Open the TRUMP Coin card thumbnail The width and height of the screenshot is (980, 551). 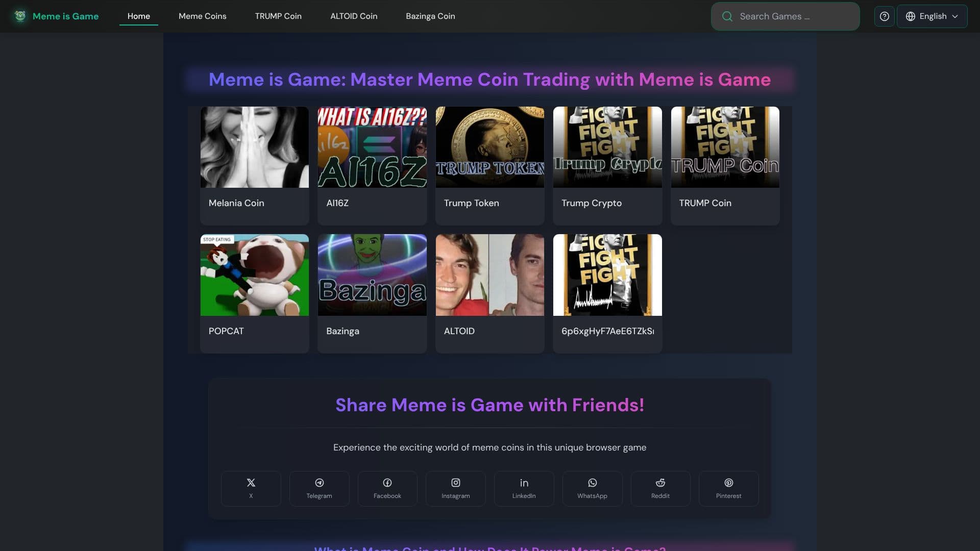click(x=725, y=147)
